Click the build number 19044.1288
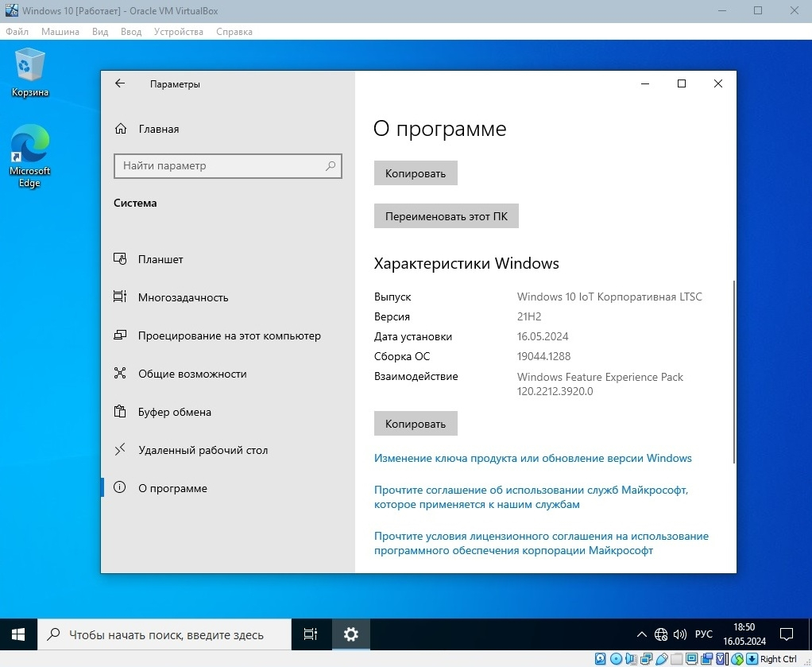 [543, 357]
